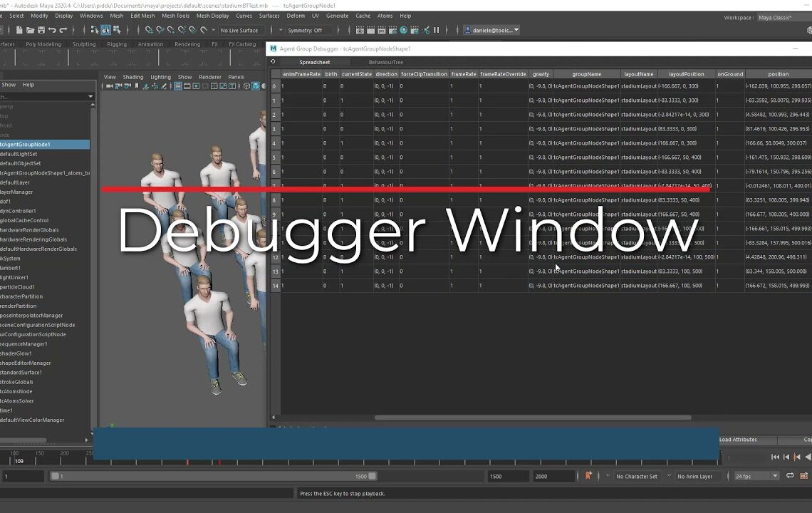This screenshot has height=513, width=812.
Task: Click the Pause icon in status line
Action: click(x=436, y=30)
